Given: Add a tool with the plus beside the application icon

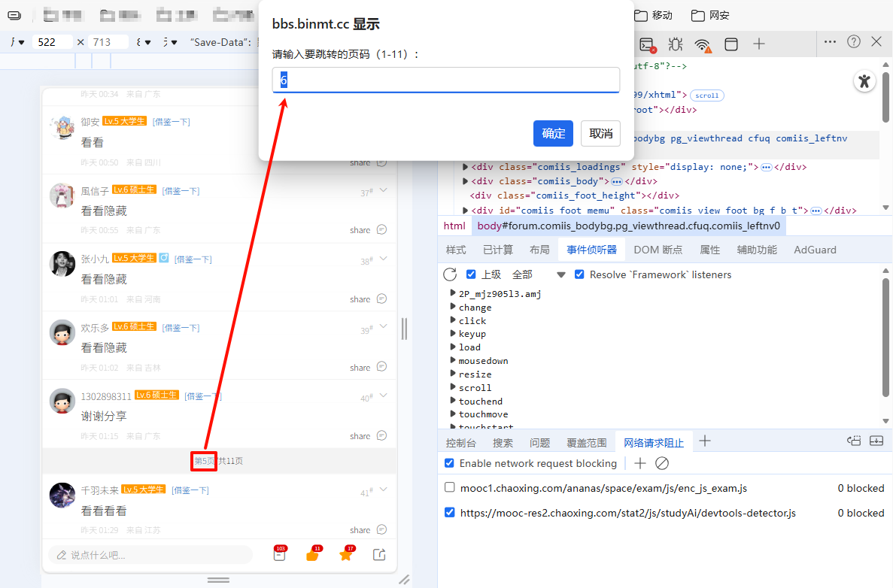Looking at the screenshot, I should pos(759,44).
